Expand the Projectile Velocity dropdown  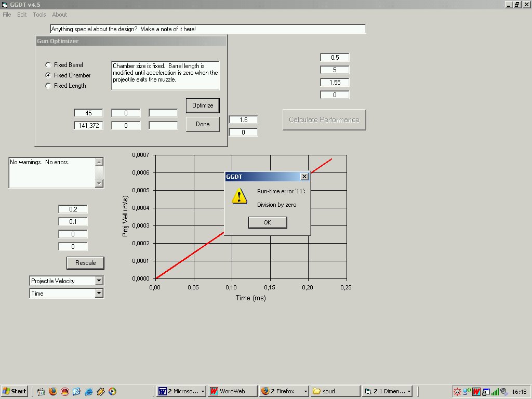99,281
